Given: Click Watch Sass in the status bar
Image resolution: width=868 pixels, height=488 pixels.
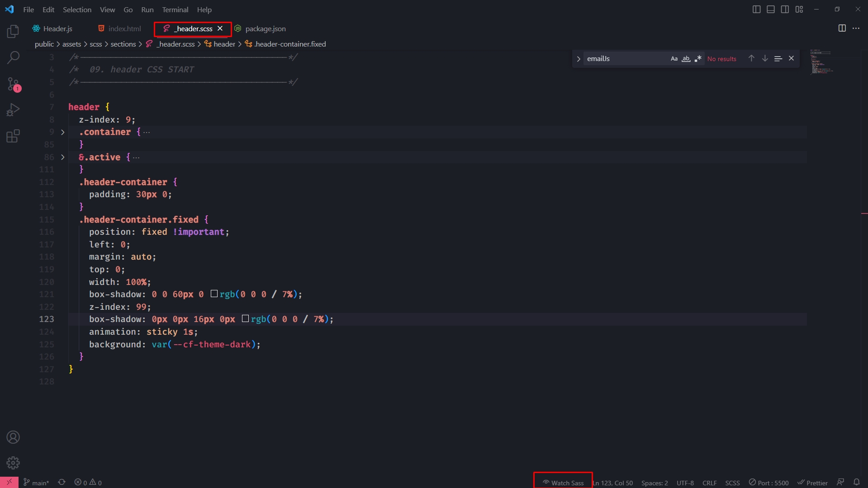Looking at the screenshot, I should 563,483.
